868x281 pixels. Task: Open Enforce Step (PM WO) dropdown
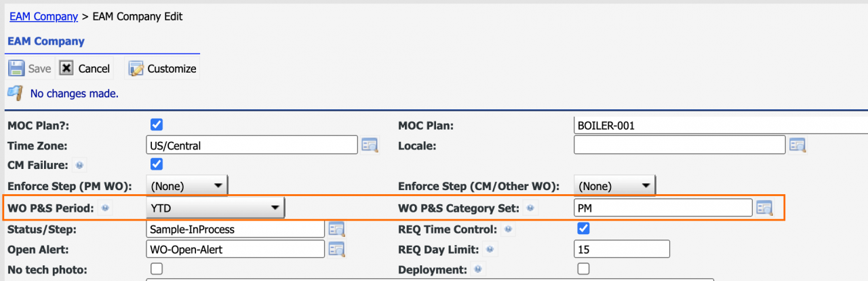[x=187, y=185]
